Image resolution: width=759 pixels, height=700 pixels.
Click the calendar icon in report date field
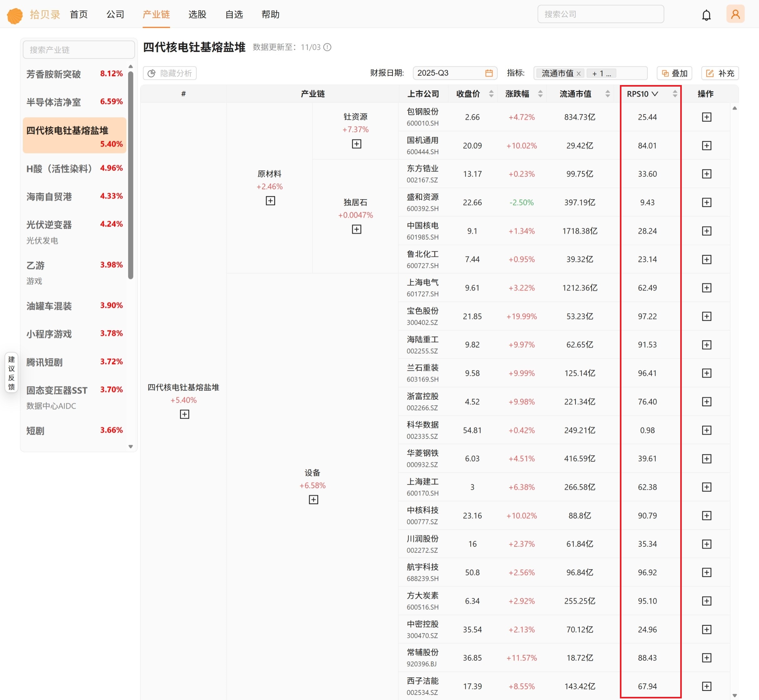tap(489, 73)
